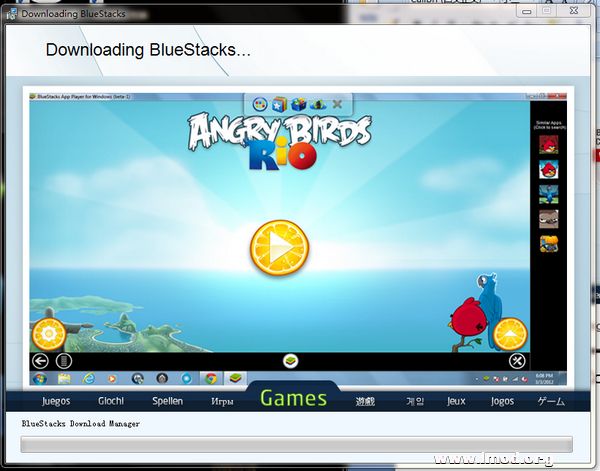Select the Игры tab

[222, 401]
